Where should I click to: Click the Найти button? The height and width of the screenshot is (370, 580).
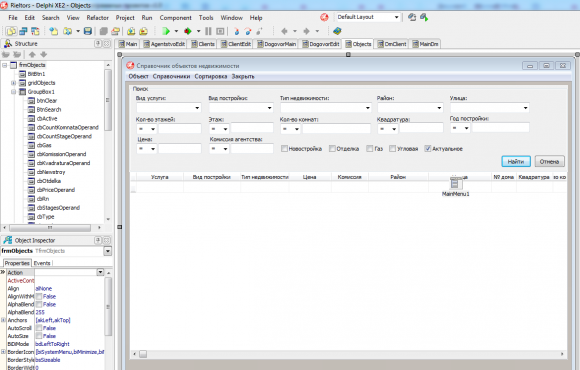516,161
